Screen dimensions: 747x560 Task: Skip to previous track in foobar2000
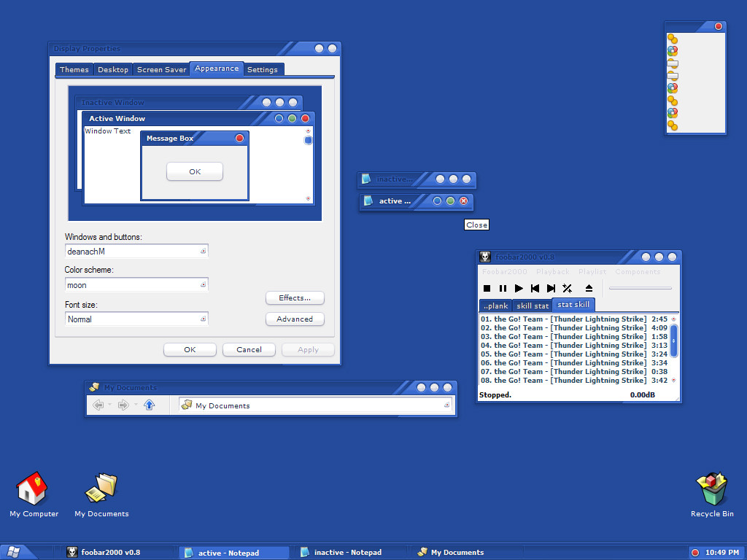(535, 288)
